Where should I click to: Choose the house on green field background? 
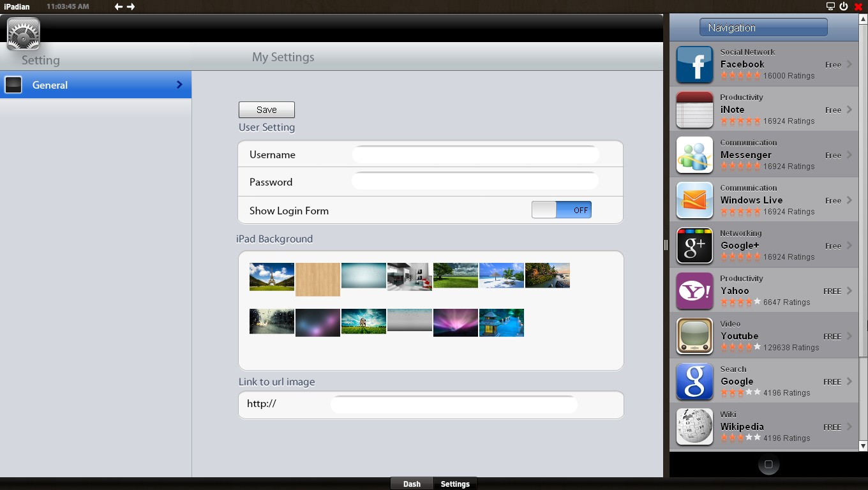pyautogui.click(x=364, y=322)
